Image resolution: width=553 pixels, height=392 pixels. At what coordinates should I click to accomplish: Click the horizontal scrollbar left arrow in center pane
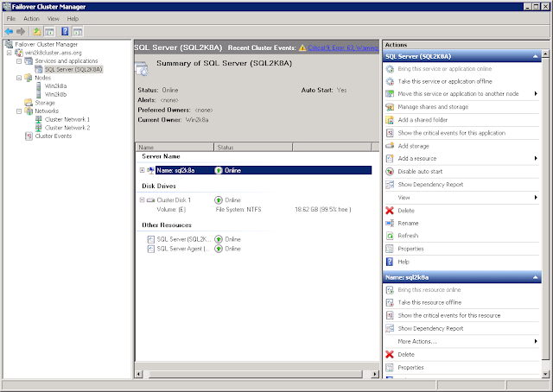click(138, 374)
